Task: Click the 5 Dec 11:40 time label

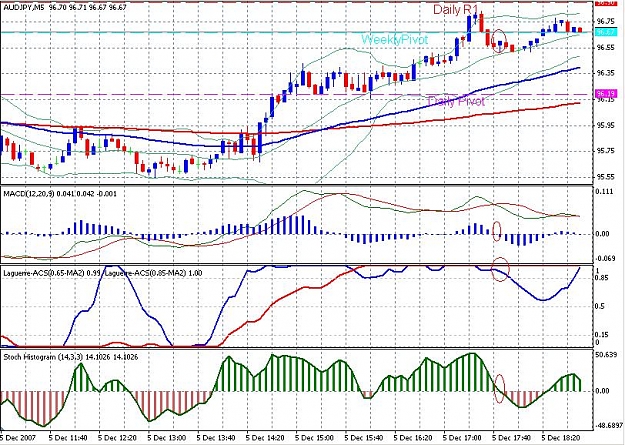Action: (x=68, y=438)
